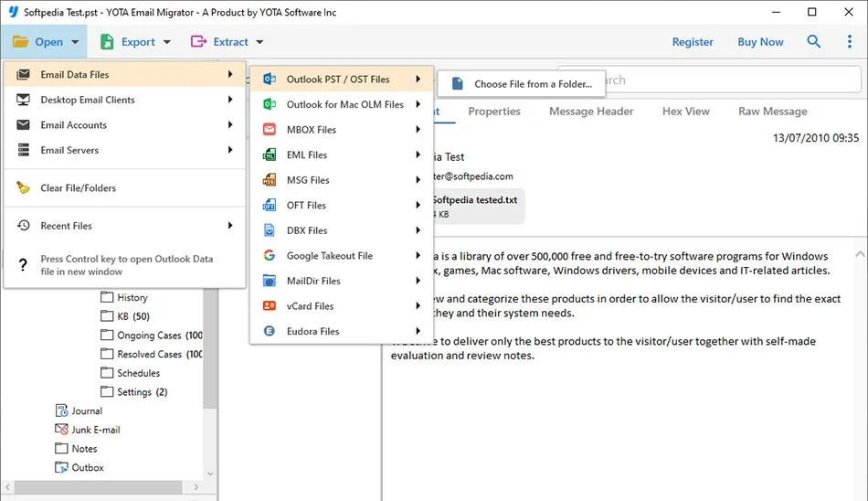
Task: Expand EML Files submenu arrow
Action: click(x=418, y=155)
